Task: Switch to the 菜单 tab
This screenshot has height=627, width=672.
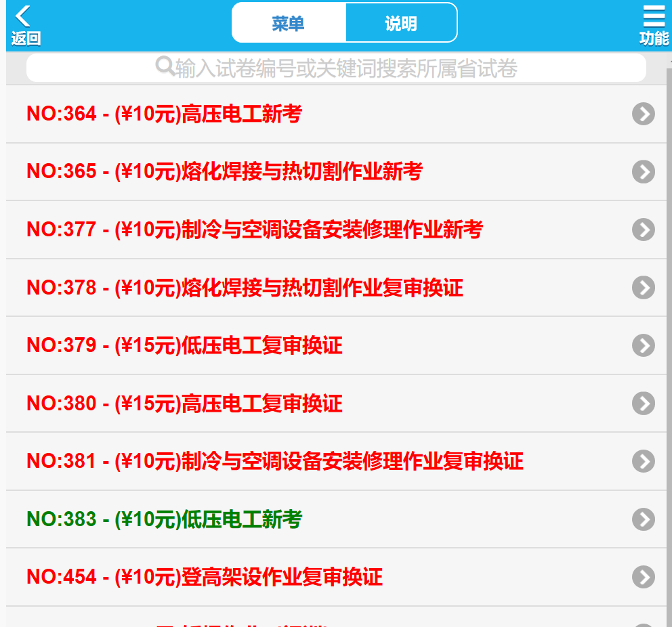Action: 289,24
